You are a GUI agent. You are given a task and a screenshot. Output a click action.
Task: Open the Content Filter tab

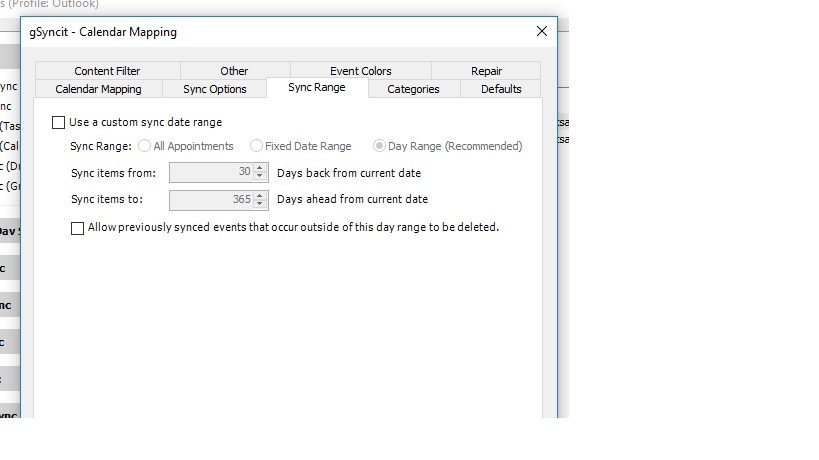coord(107,71)
